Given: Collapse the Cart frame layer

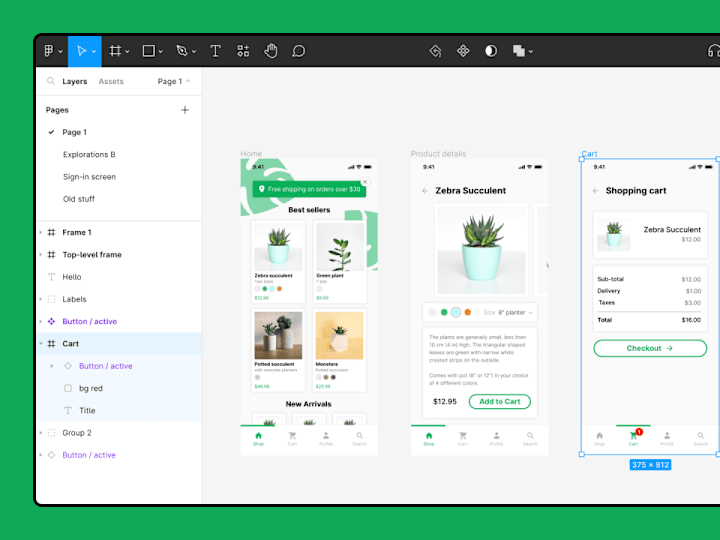Looking at the screenshot, I should [41, 343].
